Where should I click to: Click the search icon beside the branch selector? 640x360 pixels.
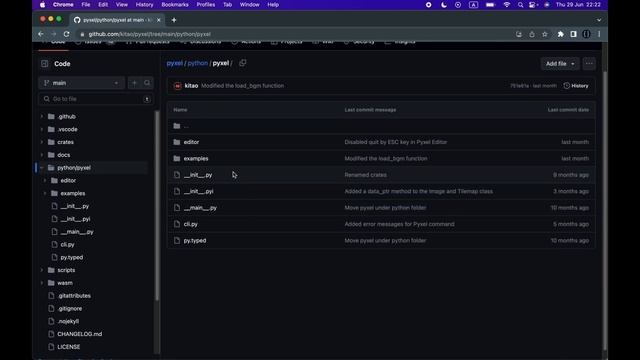click(147, 83)
